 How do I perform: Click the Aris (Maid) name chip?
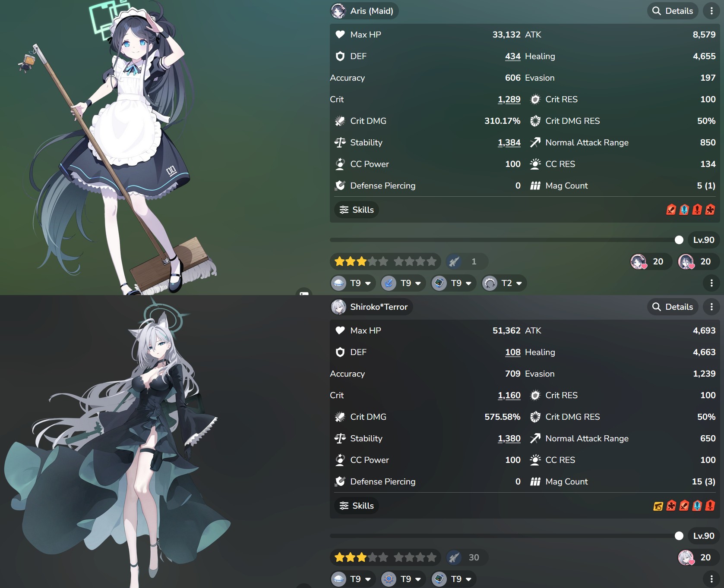pyautogui.click(x=364, y=11)
